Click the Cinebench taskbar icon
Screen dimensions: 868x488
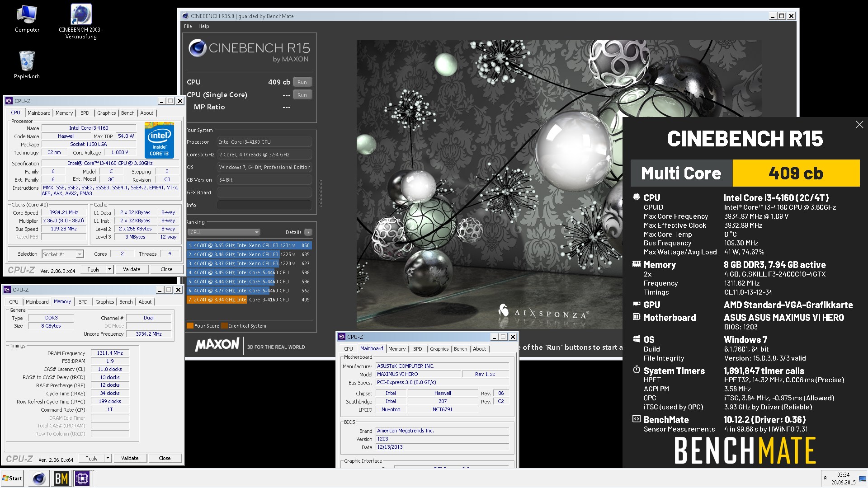pyautogui.click(x=39, y=478)
